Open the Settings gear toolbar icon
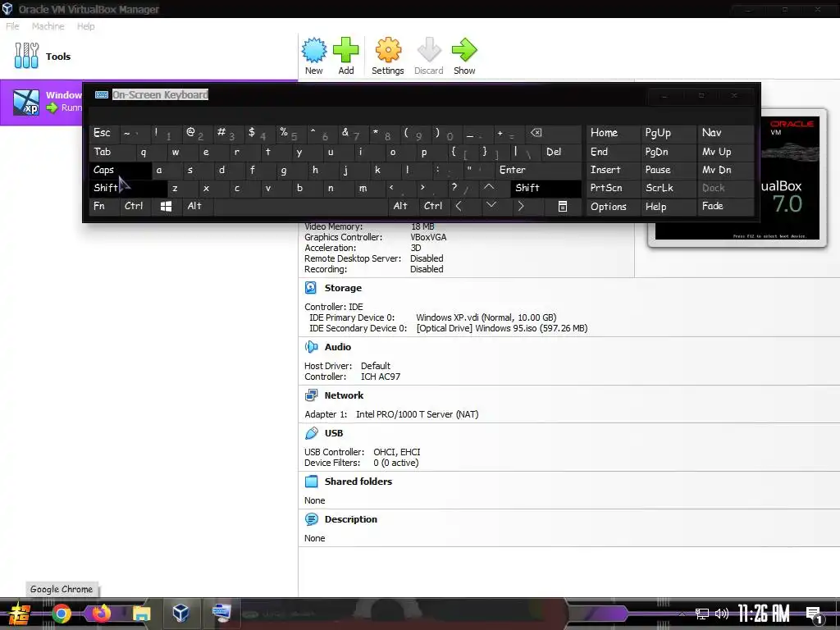The width and height of the screenshot is (840, 630). (388, 50)
